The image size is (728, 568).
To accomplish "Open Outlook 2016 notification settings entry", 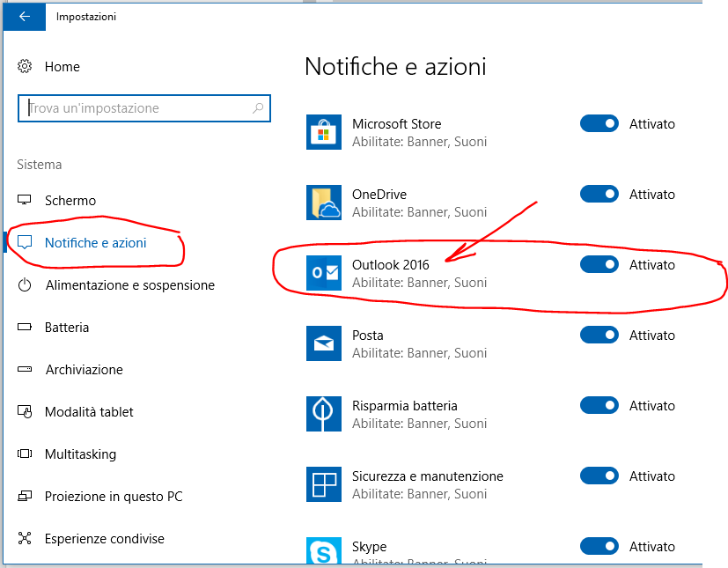I will pyautogui.click(x=391, y=265).
